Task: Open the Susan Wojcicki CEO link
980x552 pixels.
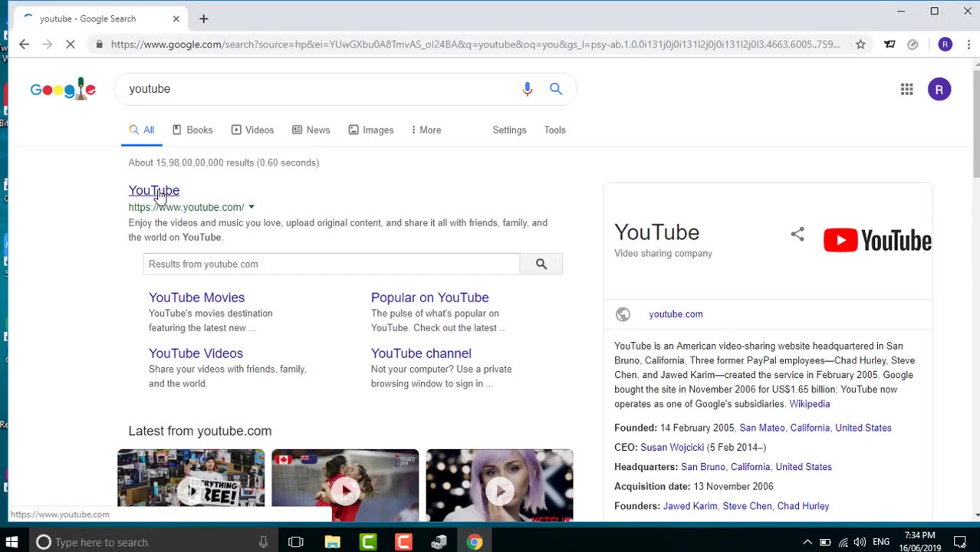Action: [x=672, y=447]
